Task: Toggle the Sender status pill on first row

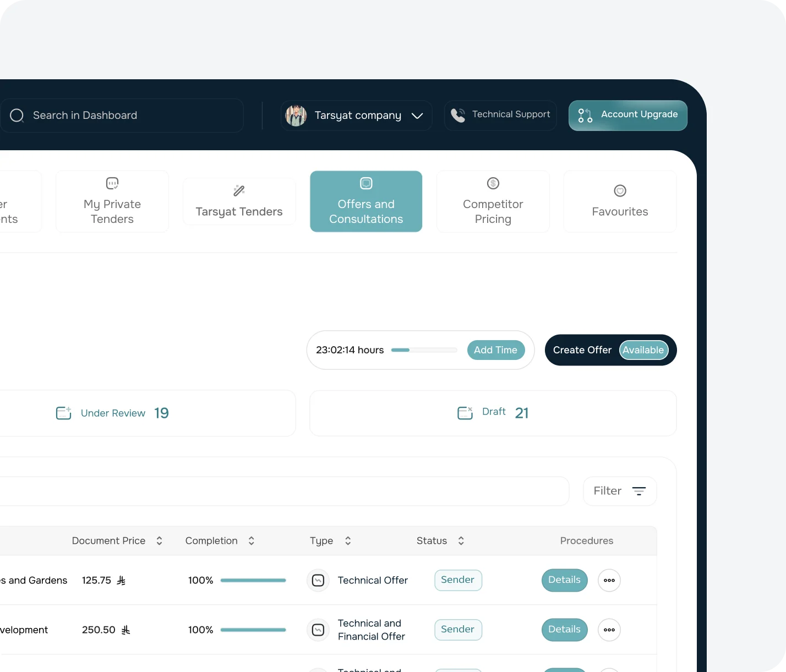Action: tap(458, 580)
